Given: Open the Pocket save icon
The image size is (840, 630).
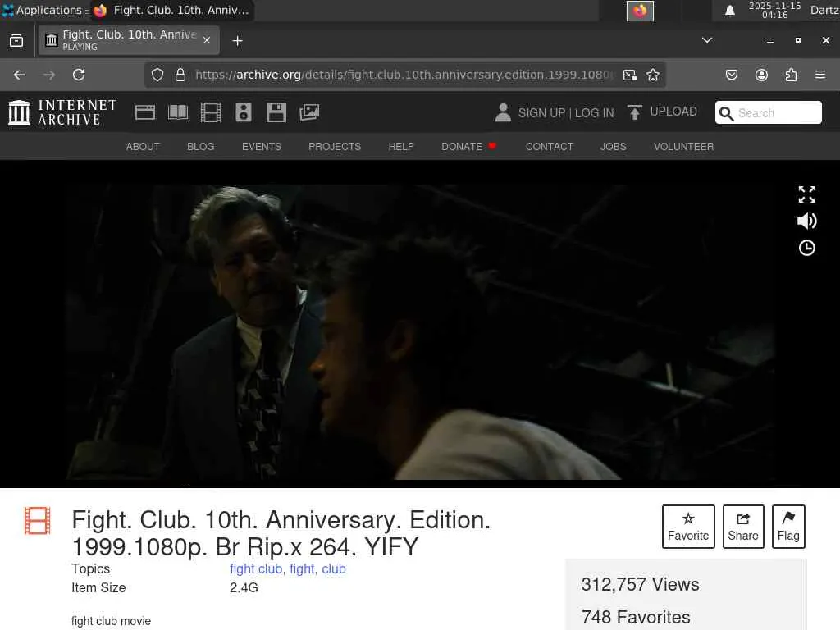Looking at the screenshot, I should [x=731, y=75].
